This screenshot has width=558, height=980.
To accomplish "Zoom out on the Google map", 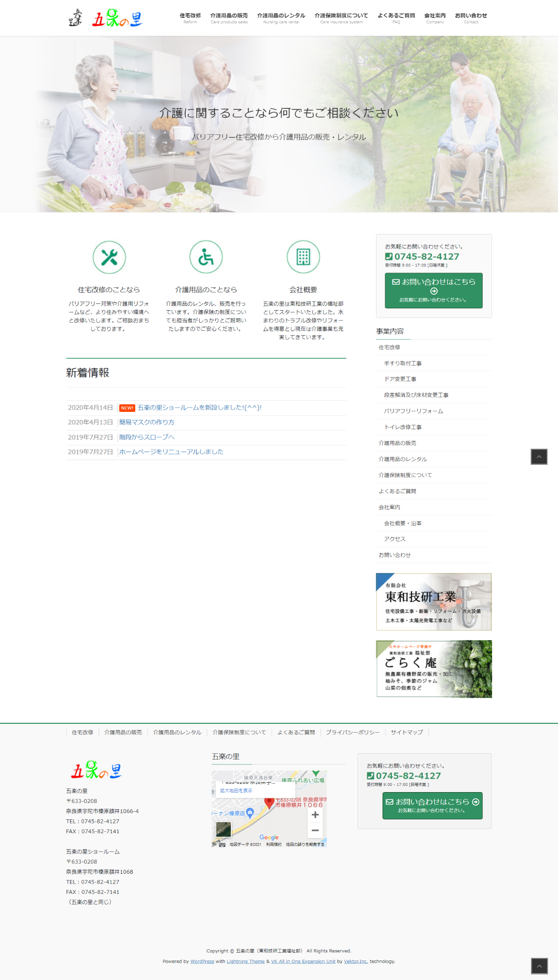I will coord(315,830).
